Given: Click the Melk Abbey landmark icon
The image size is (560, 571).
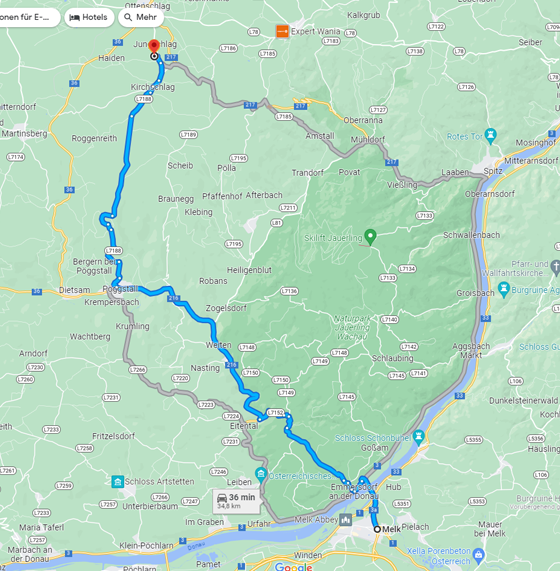Looking at the screenshot, I should tap(346, 519).
